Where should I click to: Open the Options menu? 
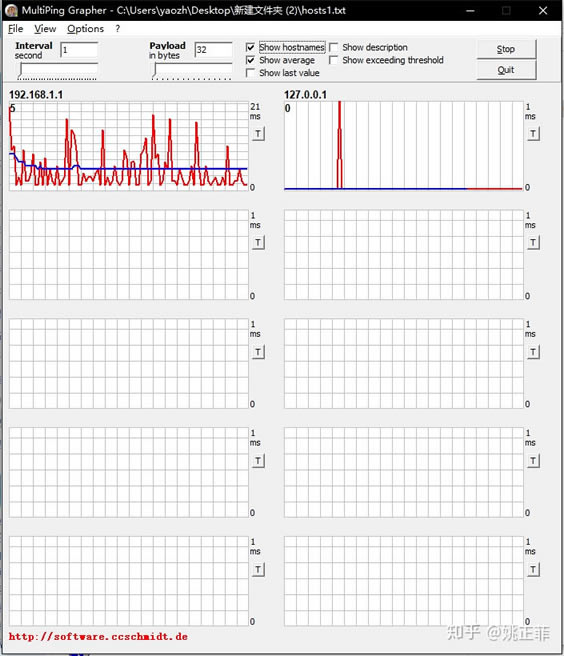[x=85, y=29]
